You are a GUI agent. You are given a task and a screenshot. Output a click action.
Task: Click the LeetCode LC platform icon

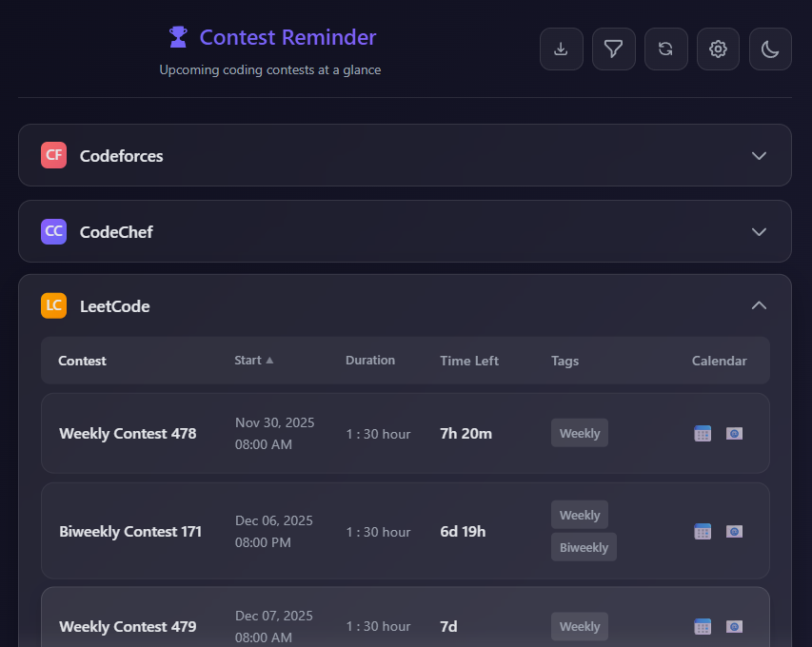(53, 305)
